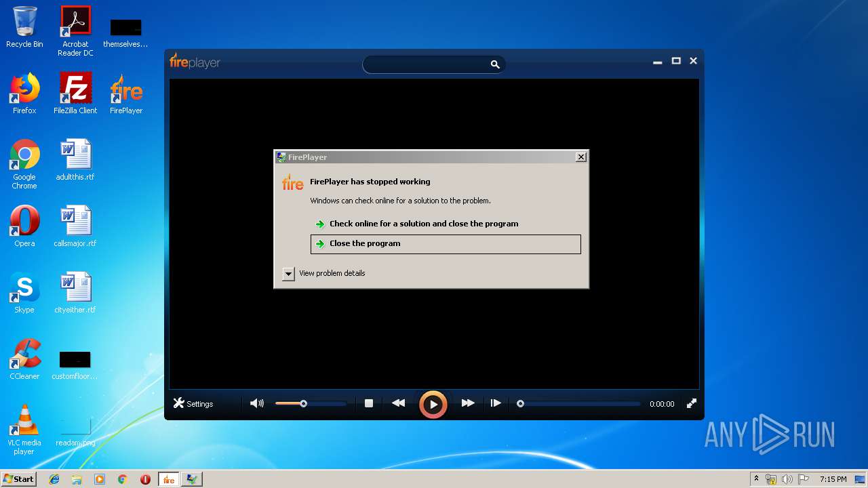Click the FirePlayer logo in title bar

coord(195,62)
